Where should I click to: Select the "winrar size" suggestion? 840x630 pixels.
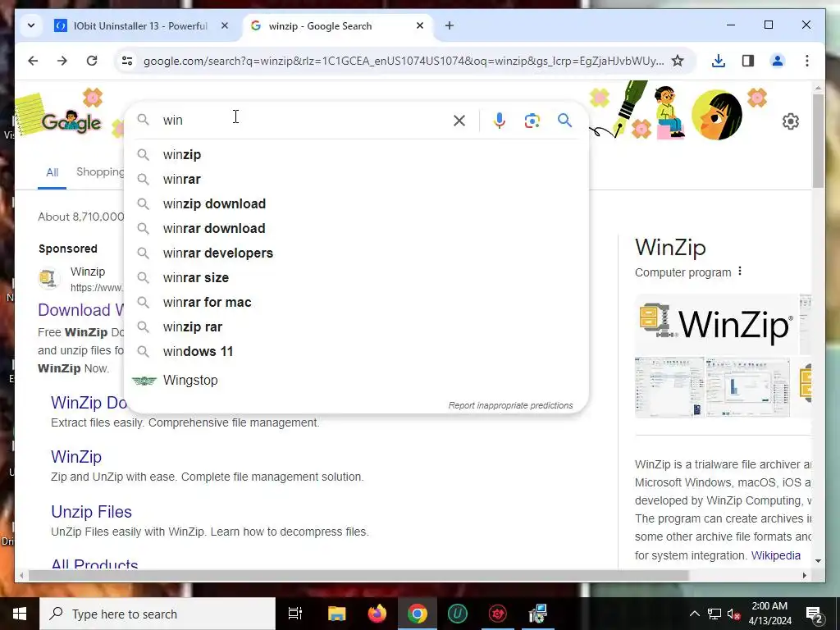tap(356, 278)
